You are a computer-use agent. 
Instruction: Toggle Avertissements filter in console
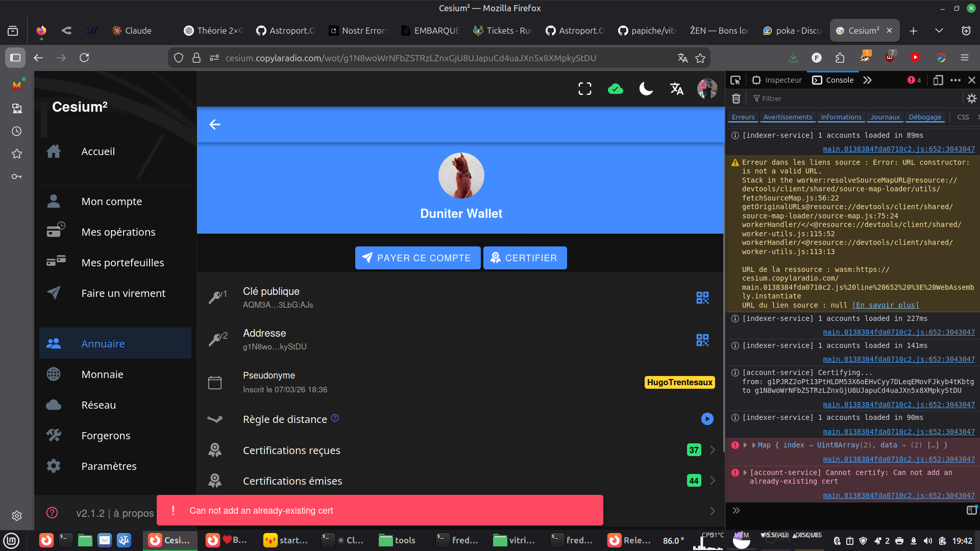[787, 117]
